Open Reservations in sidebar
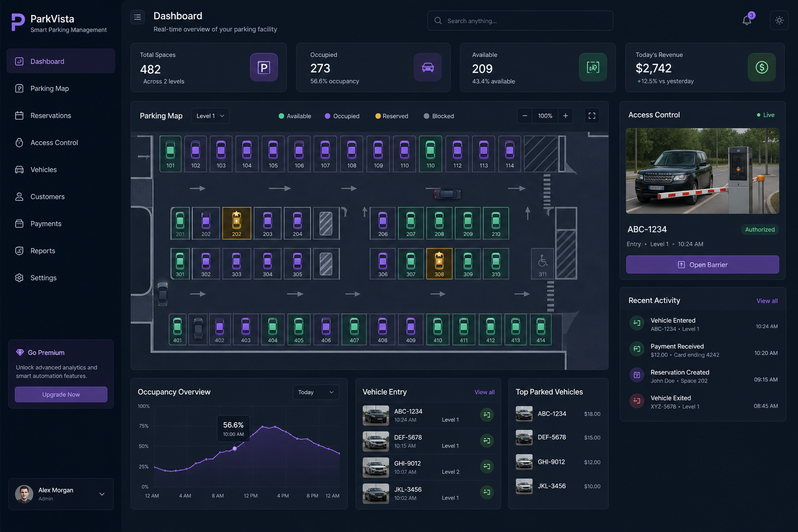 (x=61, y=115)
